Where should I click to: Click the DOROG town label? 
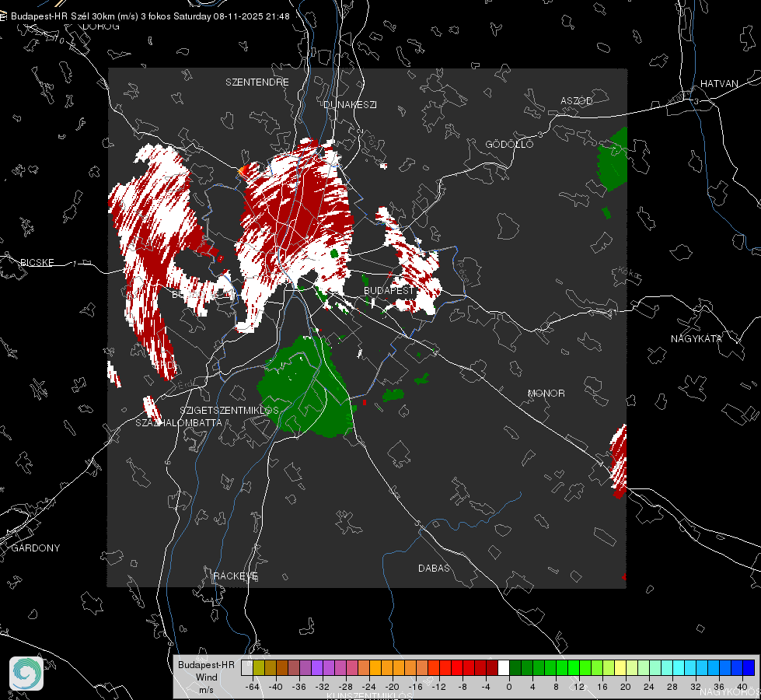click(101, 26)
